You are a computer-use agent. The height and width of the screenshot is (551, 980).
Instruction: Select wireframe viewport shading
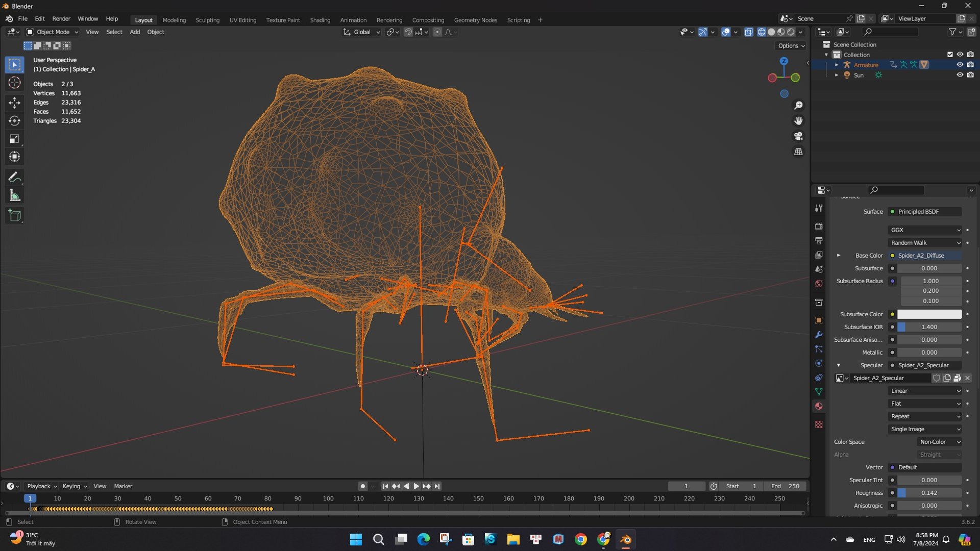[761, 32]
